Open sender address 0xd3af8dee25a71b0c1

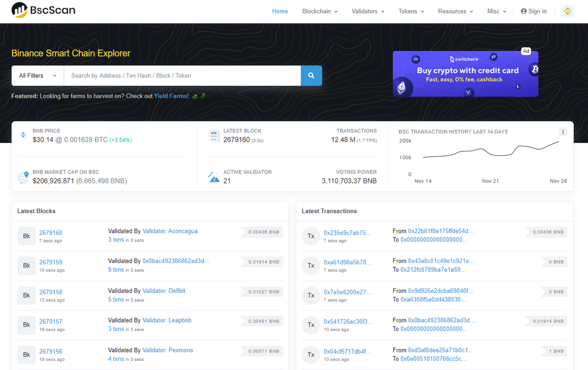441,350
